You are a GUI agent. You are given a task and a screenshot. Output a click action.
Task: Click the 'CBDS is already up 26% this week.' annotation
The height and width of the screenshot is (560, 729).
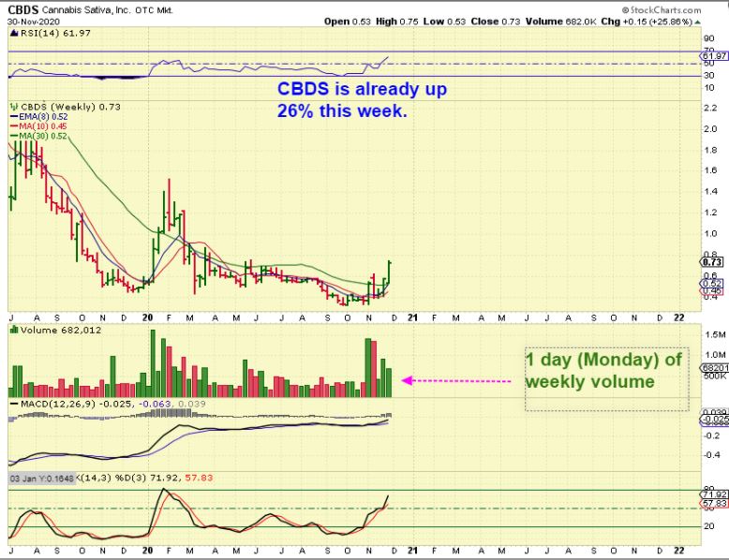click(x=362, y=99)
